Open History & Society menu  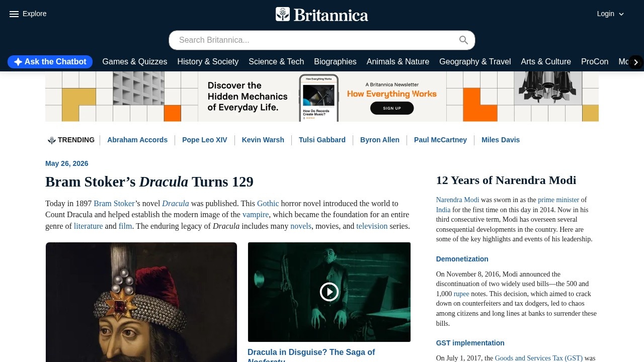(x=208, y=62)
